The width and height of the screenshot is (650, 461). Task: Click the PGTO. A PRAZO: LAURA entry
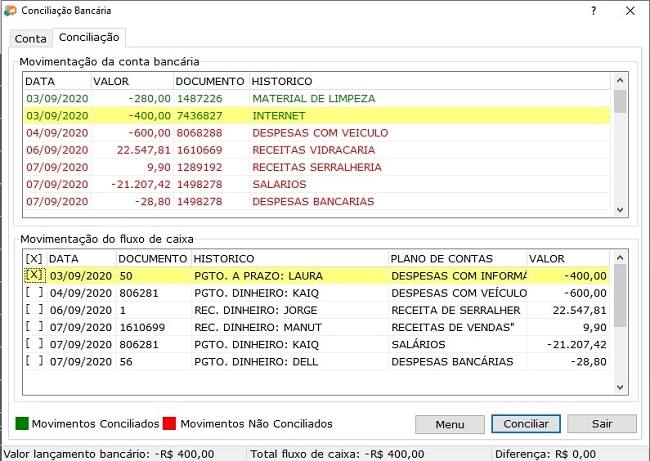[259, 276]
